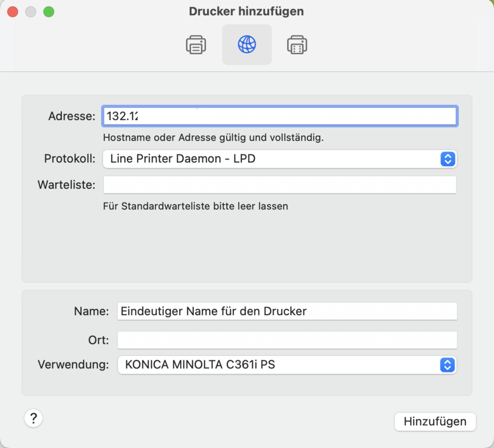Click the empty Ort field
The height and width of the screenshot is (448, 494).
[x=287, y=340]
